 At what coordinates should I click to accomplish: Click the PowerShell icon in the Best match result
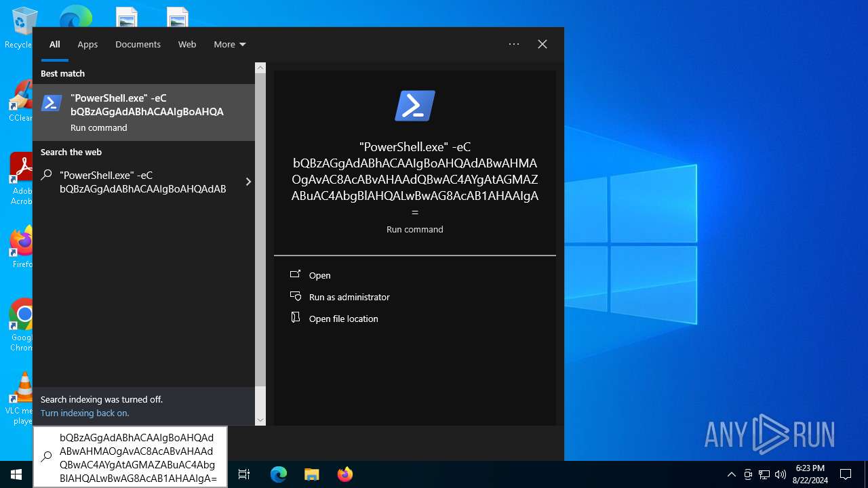point(52,103)
